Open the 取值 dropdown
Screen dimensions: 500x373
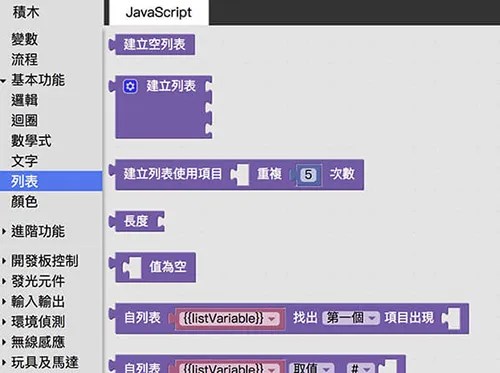(311, 368)
